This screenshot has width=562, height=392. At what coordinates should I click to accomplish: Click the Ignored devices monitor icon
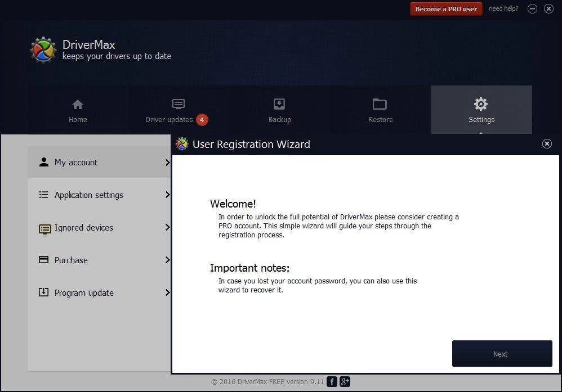[45, 229]
